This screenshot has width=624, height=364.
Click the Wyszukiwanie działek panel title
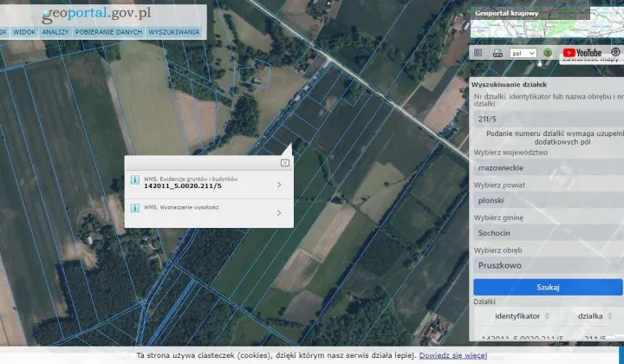tap(509, 85)
